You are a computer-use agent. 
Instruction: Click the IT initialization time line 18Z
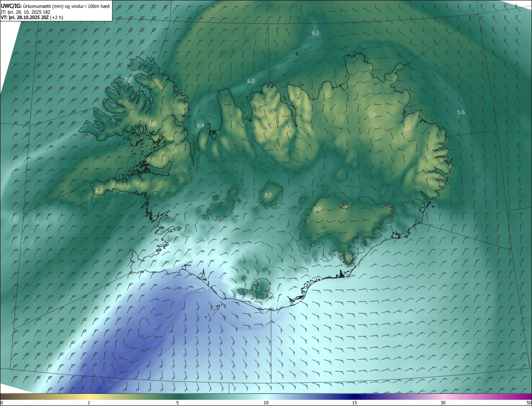point(26,12)
